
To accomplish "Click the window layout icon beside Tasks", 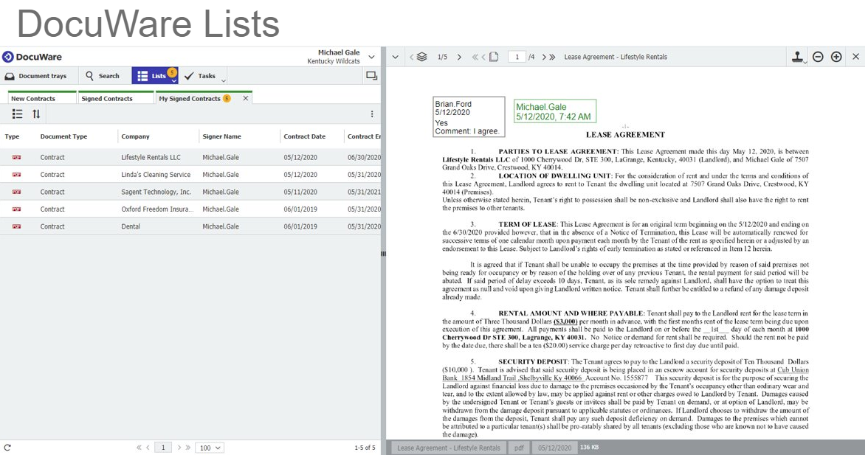I will tap(371, 76).
